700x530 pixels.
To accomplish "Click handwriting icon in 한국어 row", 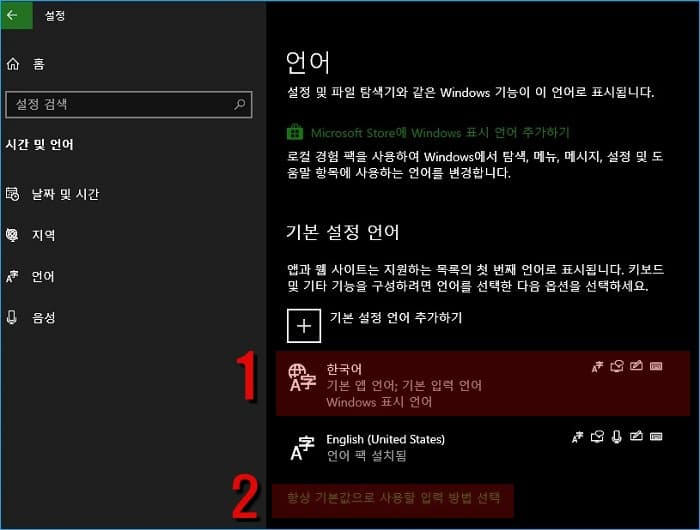I will tap(636, 366).
